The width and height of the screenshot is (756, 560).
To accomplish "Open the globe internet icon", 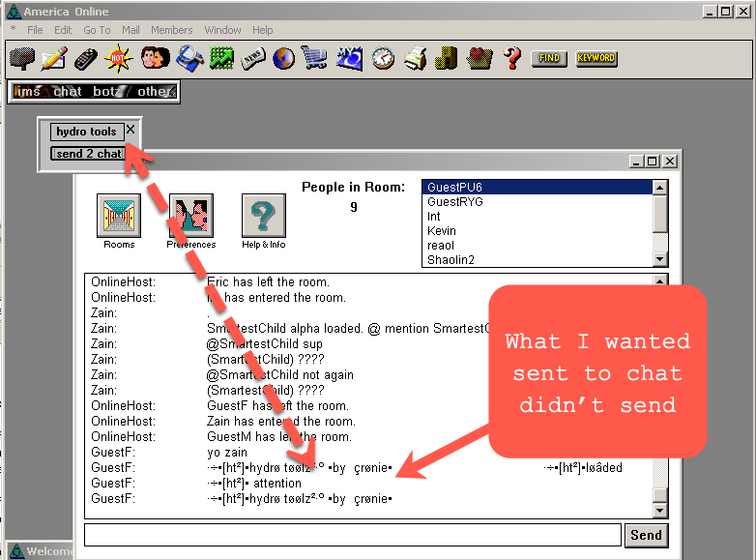I will 283,59.
